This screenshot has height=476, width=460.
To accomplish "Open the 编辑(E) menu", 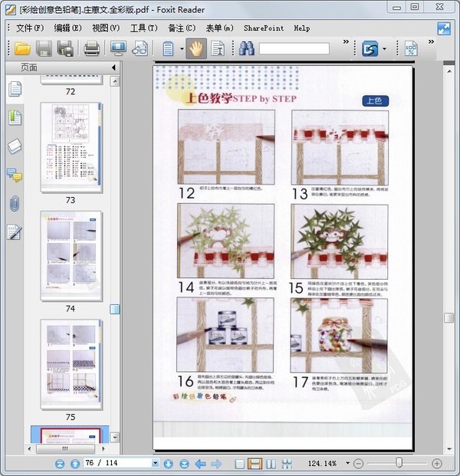I will (x=67, y=28).
